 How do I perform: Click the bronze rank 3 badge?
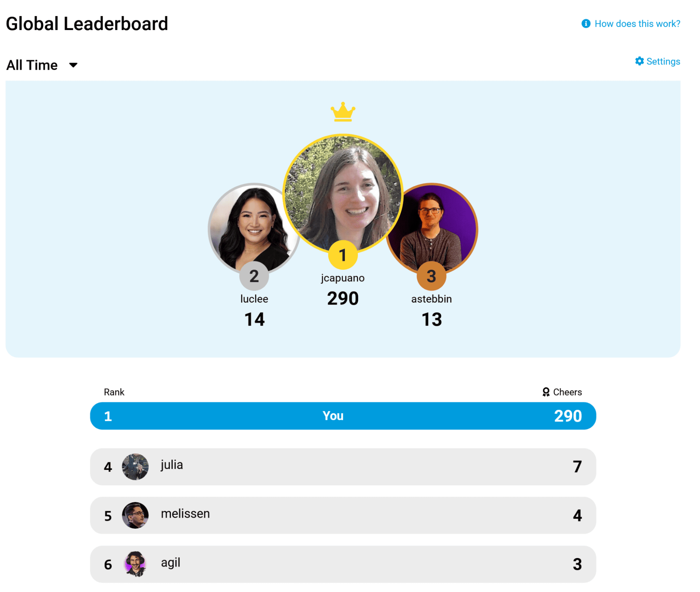point(431,276)
